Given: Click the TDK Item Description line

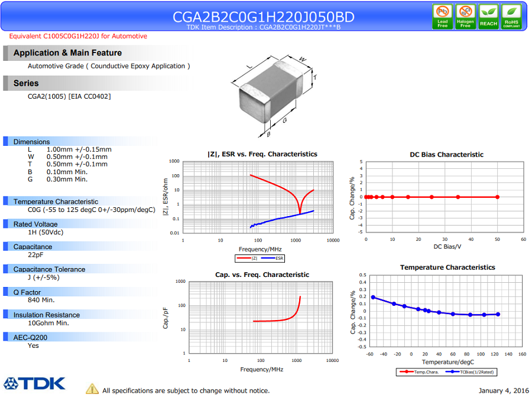Looking at the screenshot, I should point(263,27).
